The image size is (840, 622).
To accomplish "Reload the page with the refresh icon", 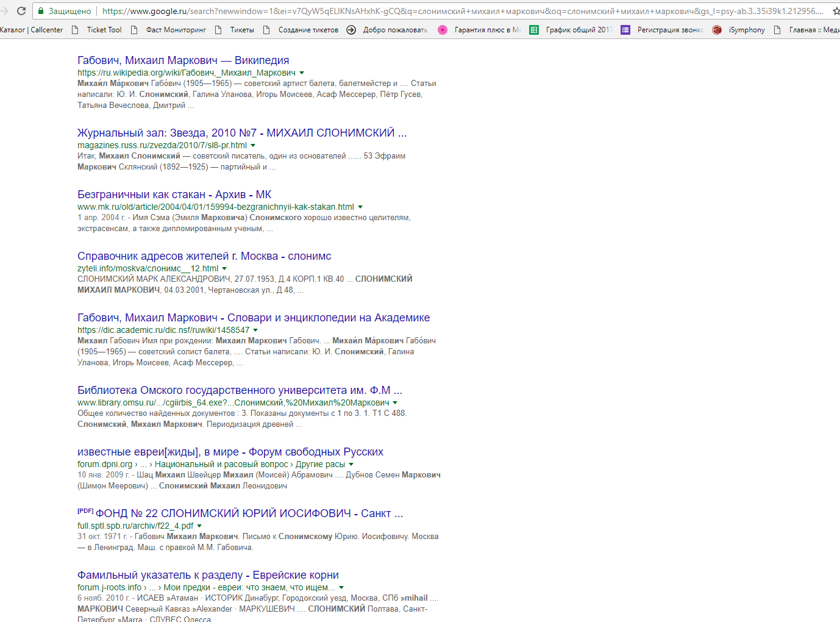I will click(21, 11).
